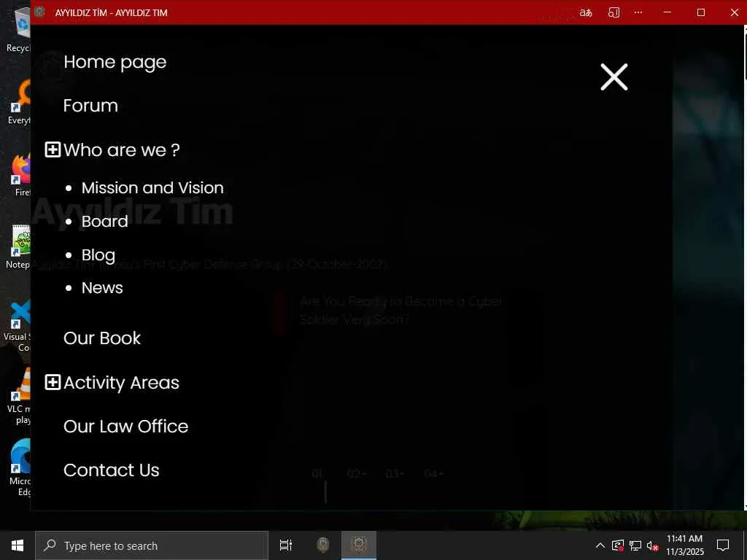Open the News submenu link
Image resolution: width=747 pixels, height=560 pixels.
[102, 287]
